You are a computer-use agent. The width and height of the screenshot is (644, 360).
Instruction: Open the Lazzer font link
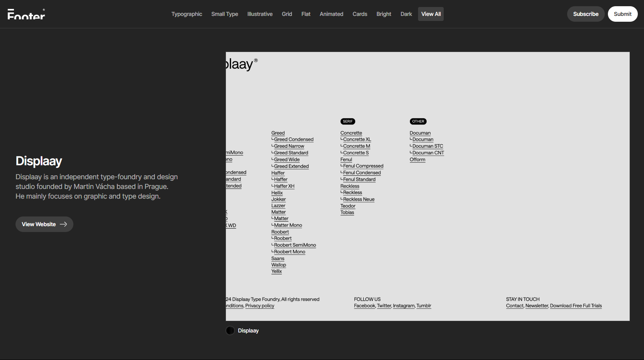click(x=278, y=206)
